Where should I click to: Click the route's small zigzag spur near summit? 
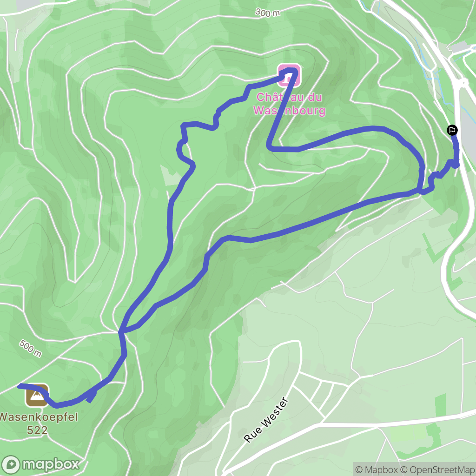coord(92,396)
